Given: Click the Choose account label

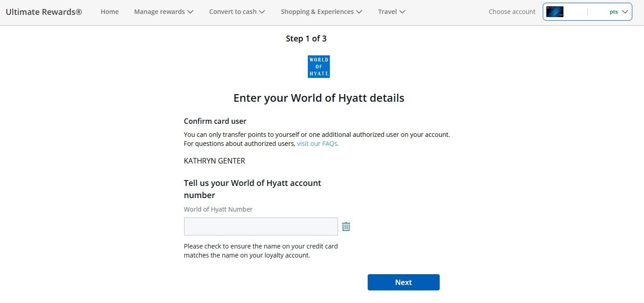Looking at the screenshot, I should pos(512,12).
